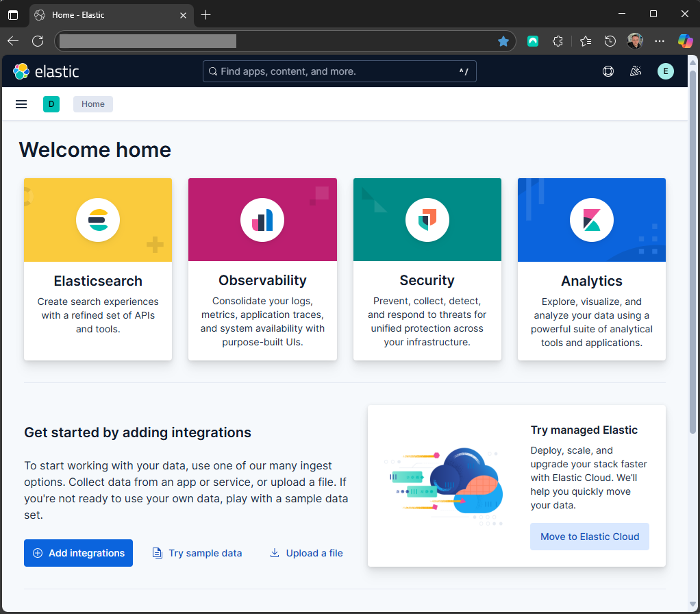Reload the page with refresh icon
This screenshot has height=614, width=700.
click(x=38, y=41)
